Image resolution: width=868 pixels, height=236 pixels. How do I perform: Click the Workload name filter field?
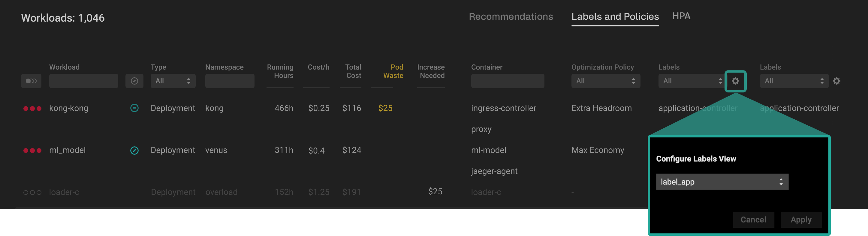coord(83,81)
